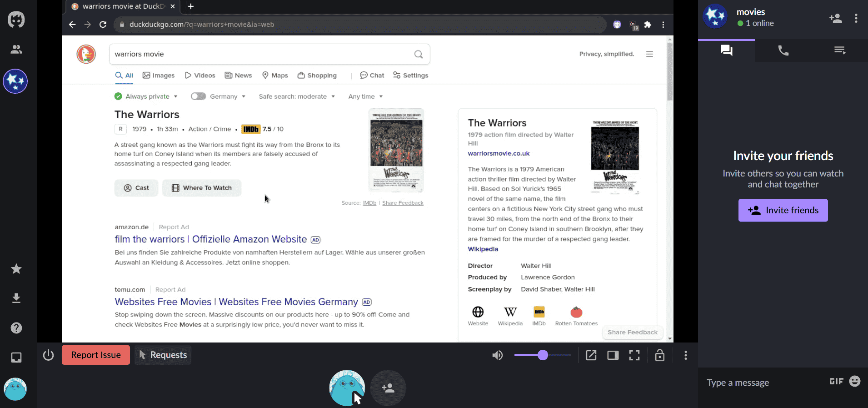
Task: Open the favorites star in sidebar
Action: 16,269
